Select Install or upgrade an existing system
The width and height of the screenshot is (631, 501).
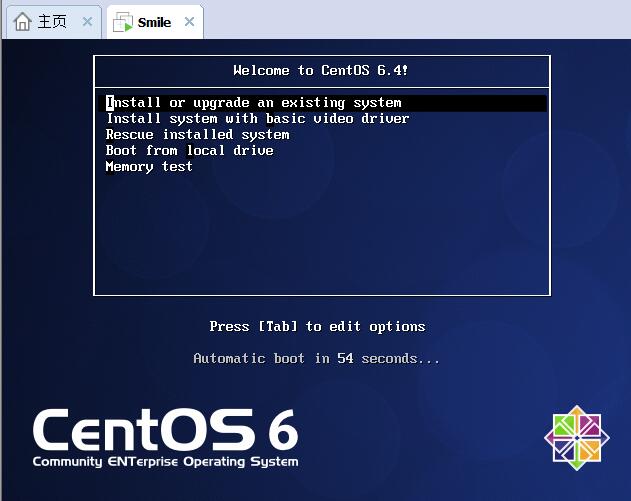[x=323, y=103]
